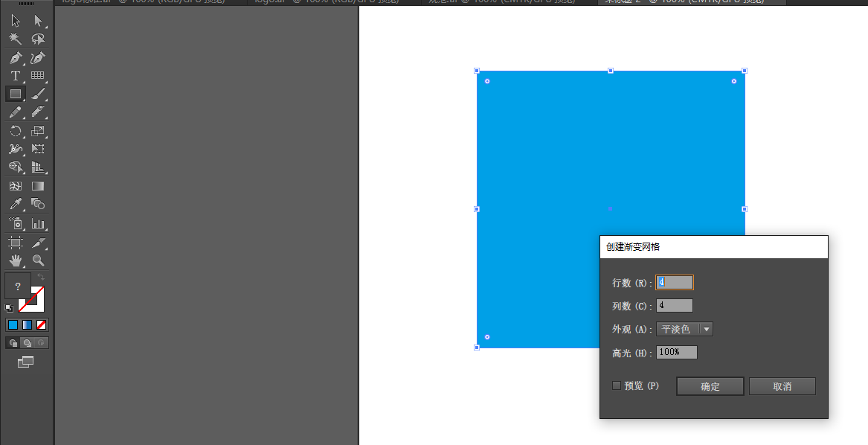Set paint to None swatch
Image resolution: width=868 pixels, height=445 pixels.
pyautogui.click(x=42, y=324)
